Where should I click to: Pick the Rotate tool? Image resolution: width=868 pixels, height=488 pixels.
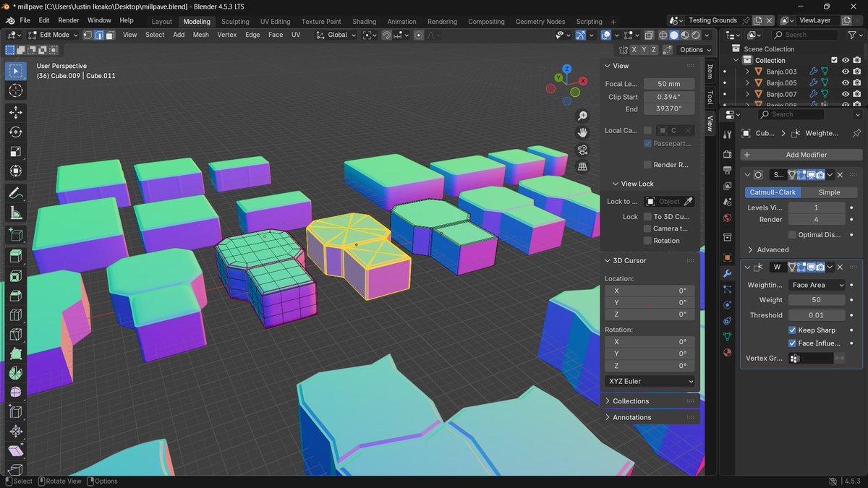pyautogui.click(x=16, y=132)
